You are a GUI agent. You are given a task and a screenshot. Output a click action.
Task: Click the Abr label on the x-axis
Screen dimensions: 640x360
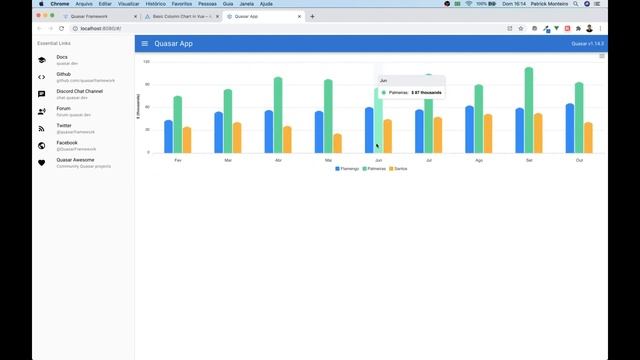pos(278,160)
